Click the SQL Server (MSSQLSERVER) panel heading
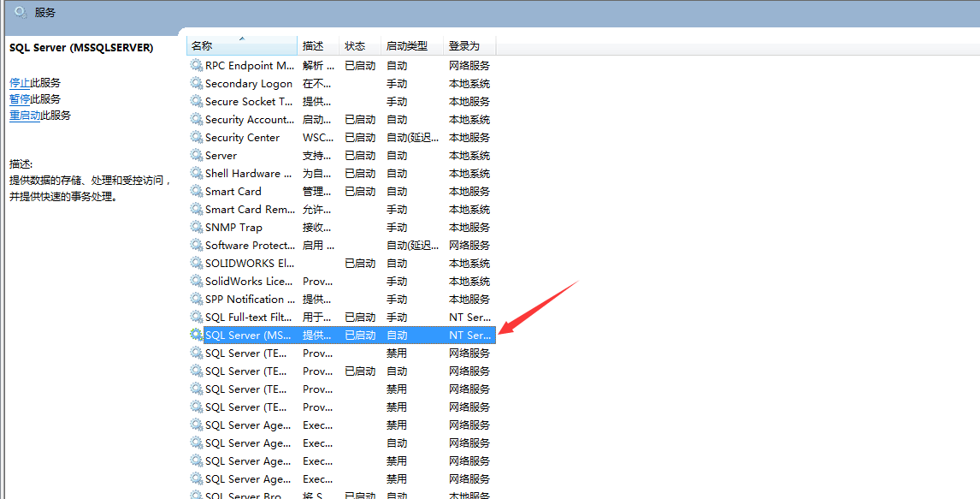 coord(81,48)
